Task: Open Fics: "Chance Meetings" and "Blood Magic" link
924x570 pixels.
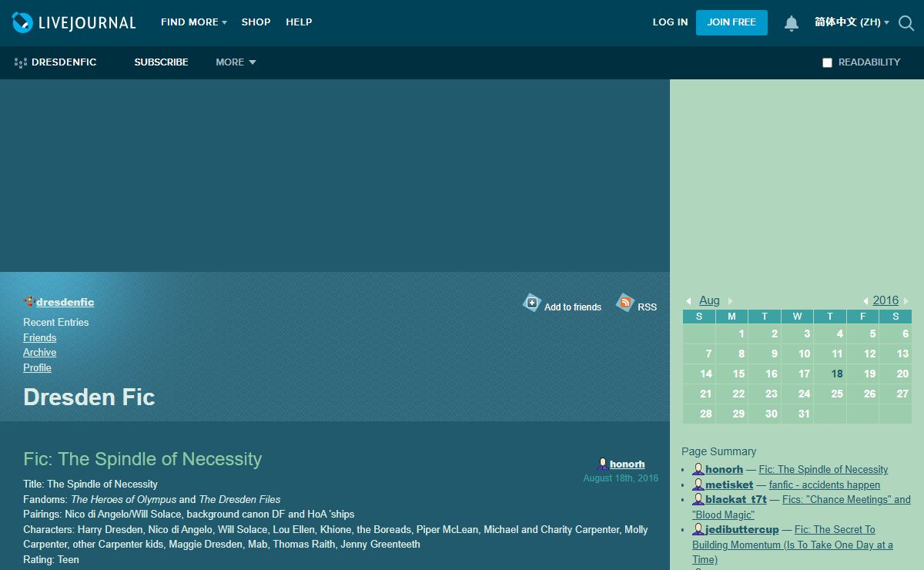Action: click(802, 507)
